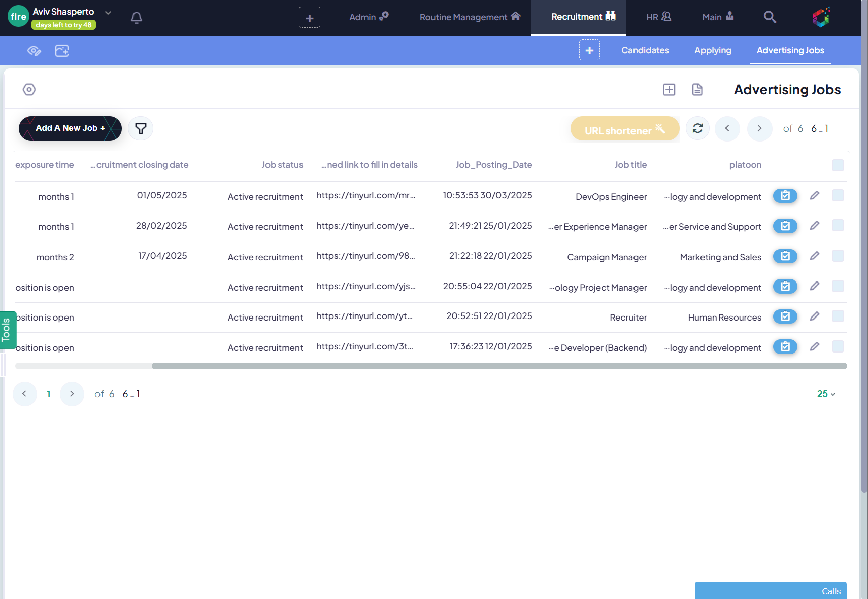Screen dimensions: 868x599
Task: Tick the DevOps Engineer row checkbox
Action: [x=838, y=196]
